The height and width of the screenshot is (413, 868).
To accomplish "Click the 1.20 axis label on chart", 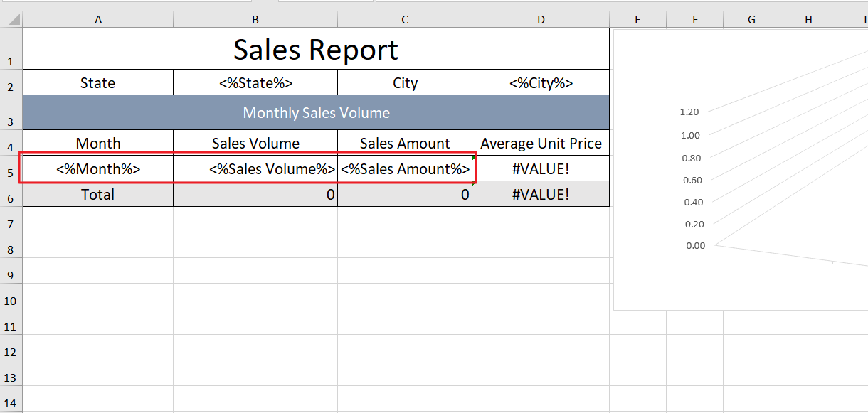I will (x=689, y=112).
